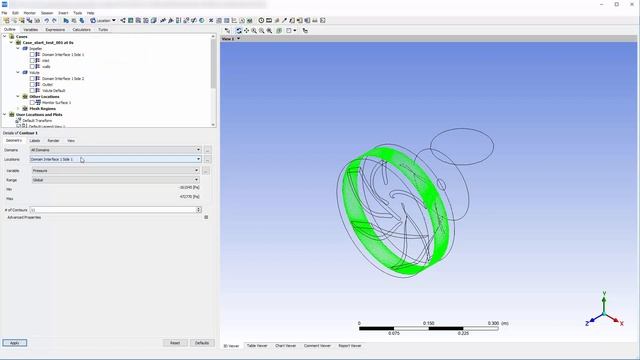Click the green square icon beside Location menu
The image size is (640, 360).
tap(131, 20)
